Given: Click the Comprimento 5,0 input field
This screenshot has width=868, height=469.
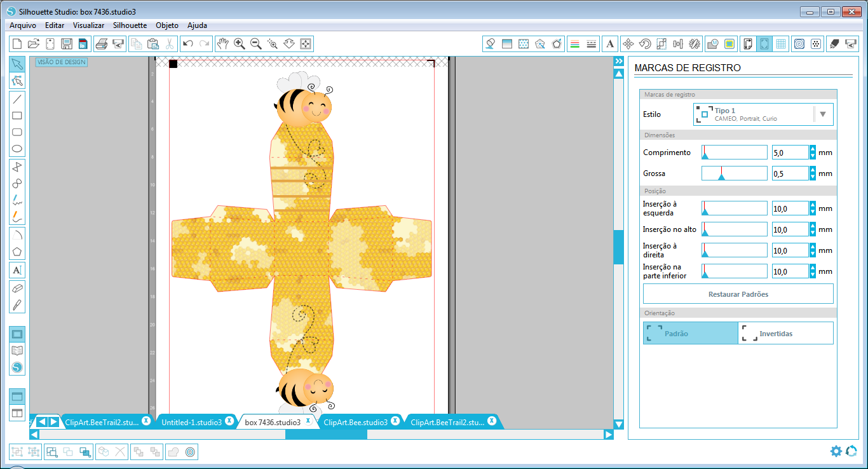Looking at the screenshot, I should pyautogui.click(x=790, y=153).
